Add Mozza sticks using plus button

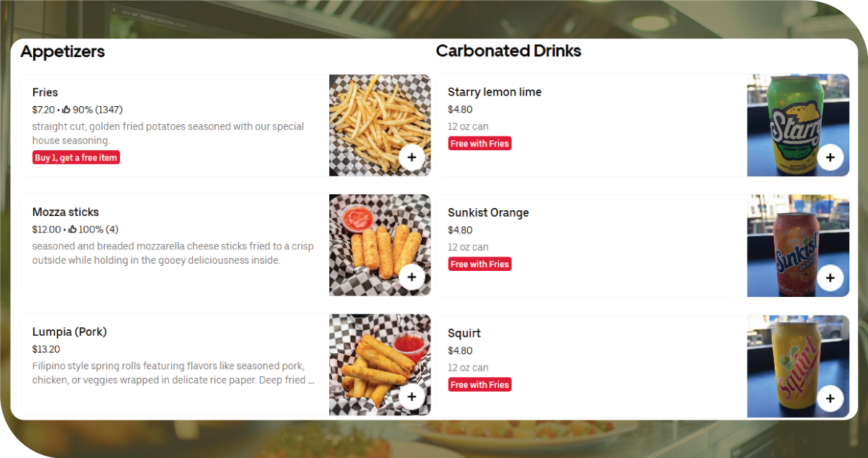click(x=412, y=277)
